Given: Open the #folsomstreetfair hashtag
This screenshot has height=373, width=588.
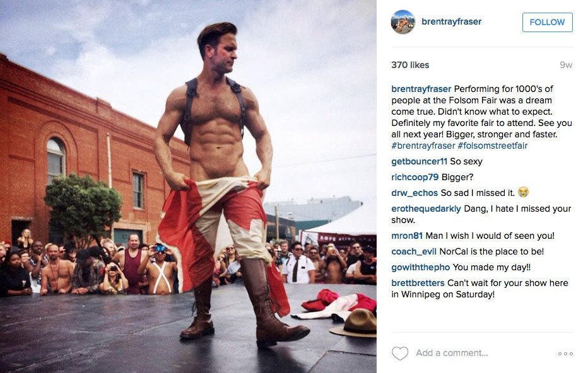Looking at the screenshot, I should click(492, 146).
